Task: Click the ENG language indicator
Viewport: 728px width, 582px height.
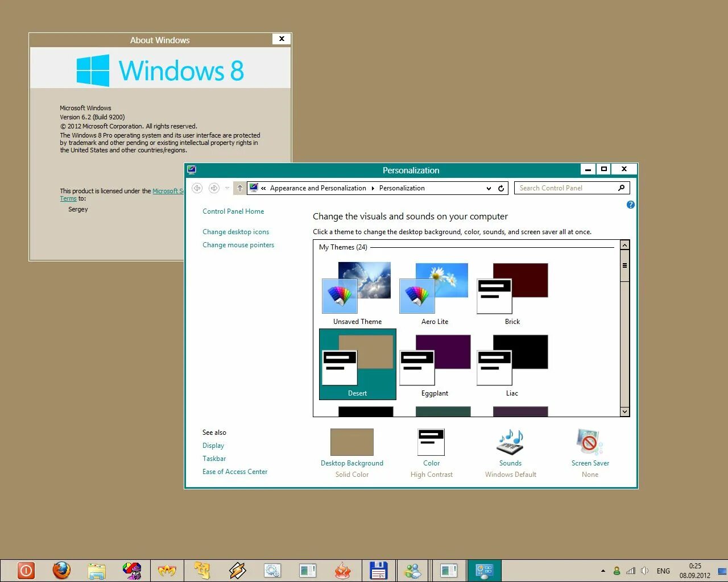Action: click(663, 571)
